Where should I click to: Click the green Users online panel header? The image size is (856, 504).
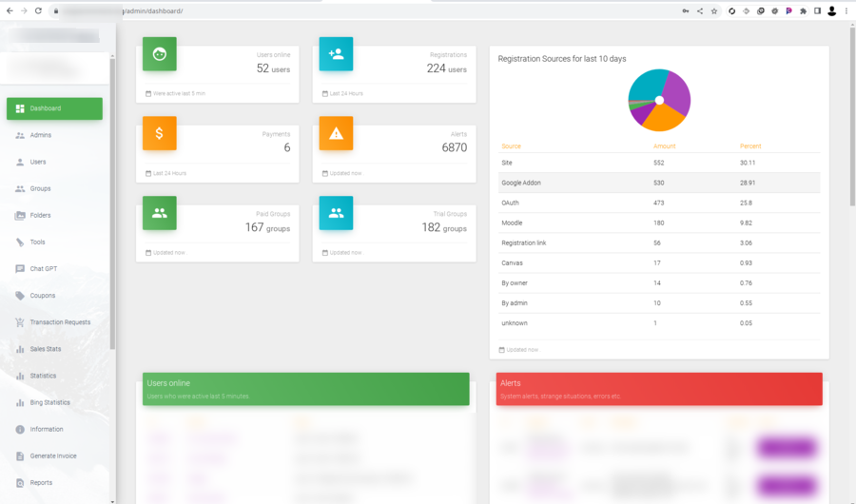[x=305, y=389]
